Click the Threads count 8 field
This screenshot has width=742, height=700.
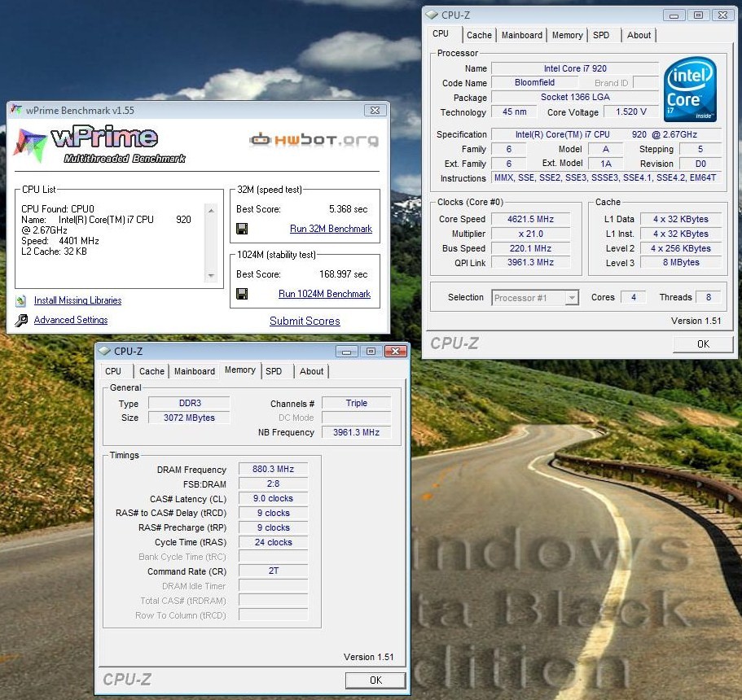(x=708, y=297)
